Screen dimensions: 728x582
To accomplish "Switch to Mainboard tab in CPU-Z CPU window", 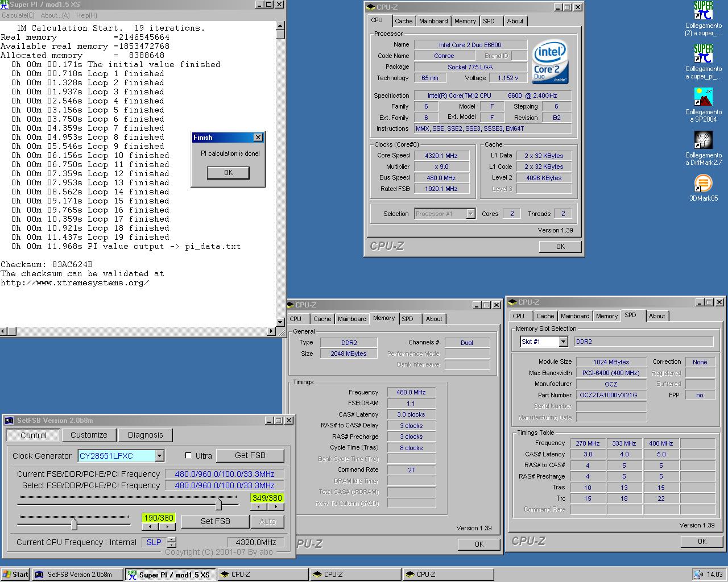I will (x=433, y=21).
